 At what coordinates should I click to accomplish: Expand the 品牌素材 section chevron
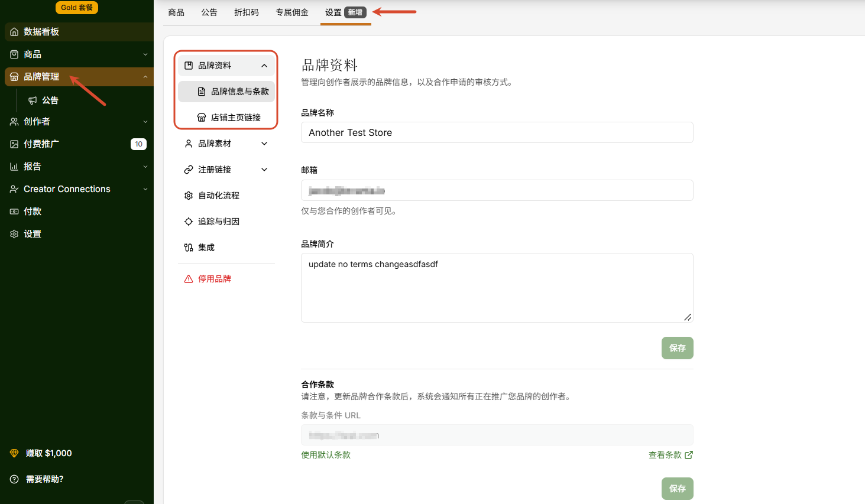tap(264, 144)
